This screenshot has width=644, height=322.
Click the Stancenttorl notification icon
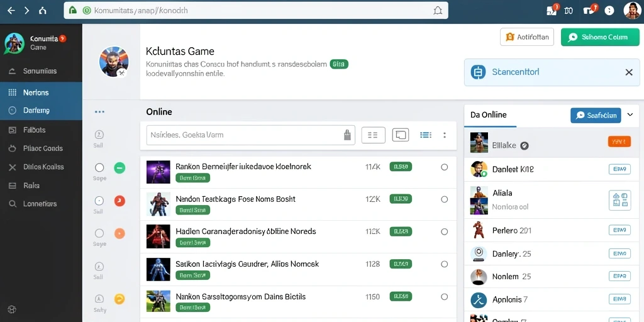[478, 72]
